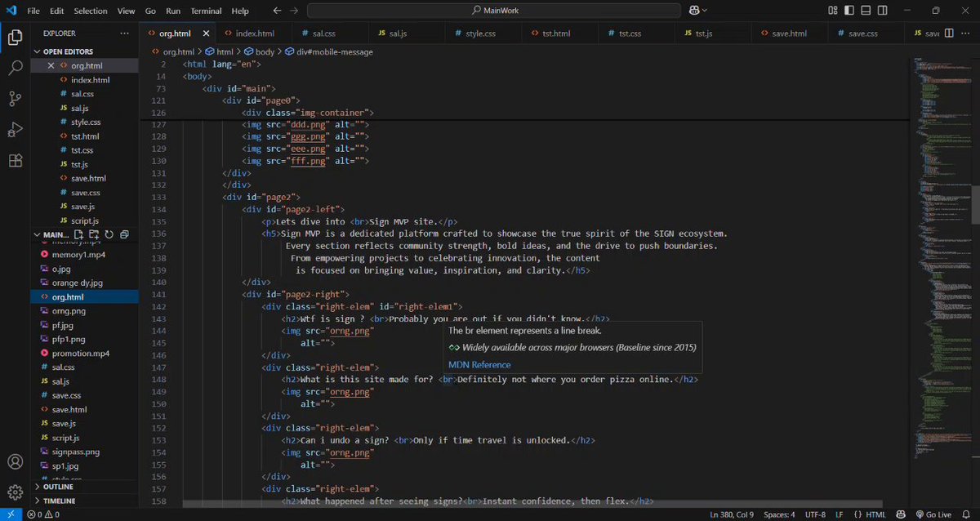
Task: Click Spaces: 4 indentation setting
Action: click(779, 514)
